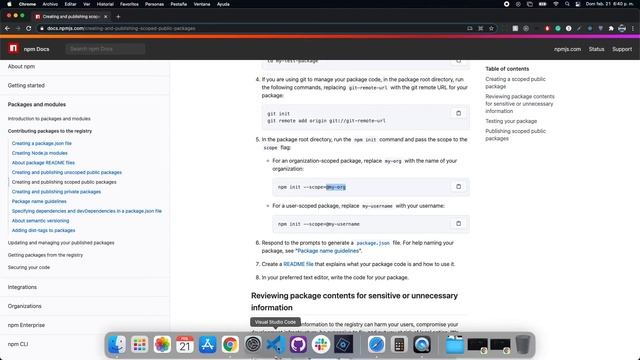The width and height of the screenshot is (640, 360).
Task: Expand the Securing your code section
Action: click(x=29, y=267)
